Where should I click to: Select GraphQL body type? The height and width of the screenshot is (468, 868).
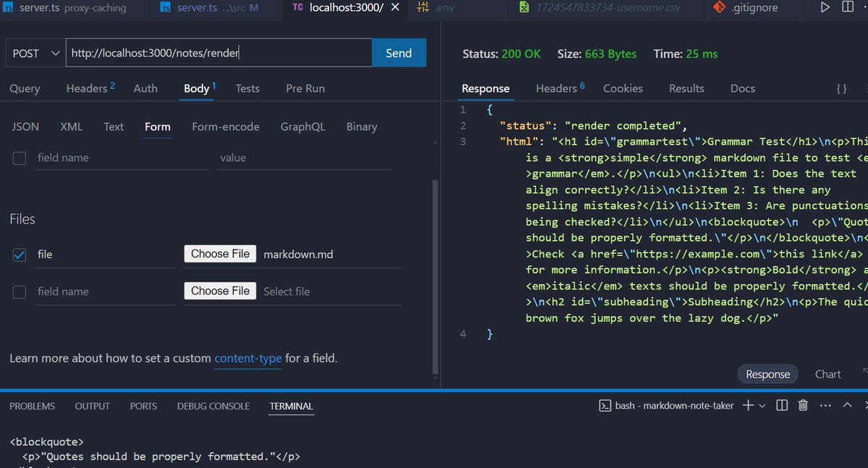303,127
